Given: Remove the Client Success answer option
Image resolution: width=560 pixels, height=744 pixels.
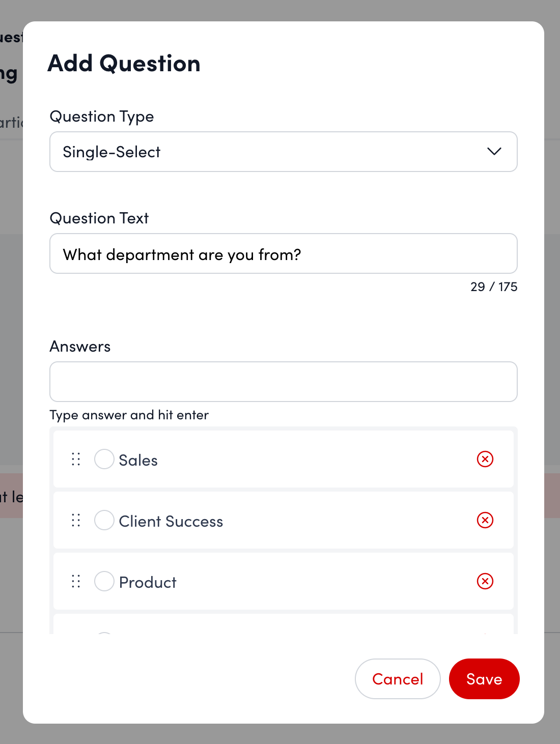Looking at the screenshot, I should [x=485, y=520].
